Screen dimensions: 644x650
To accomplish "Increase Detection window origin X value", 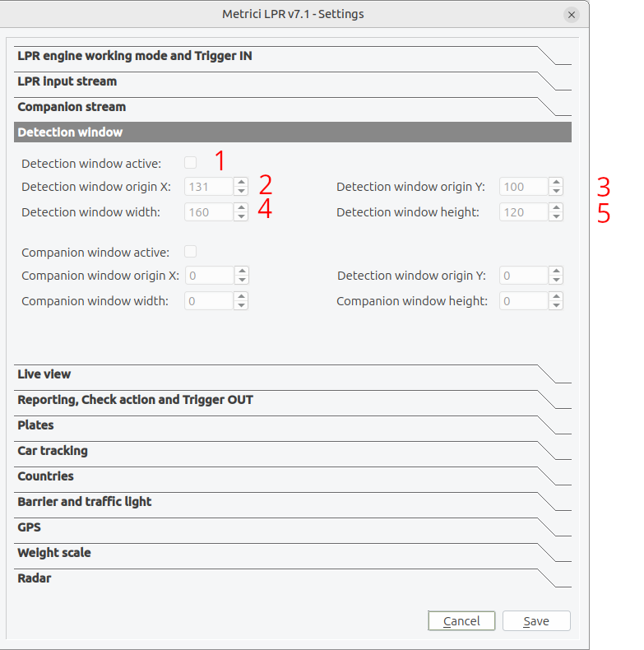I will (x=241, y=183).
